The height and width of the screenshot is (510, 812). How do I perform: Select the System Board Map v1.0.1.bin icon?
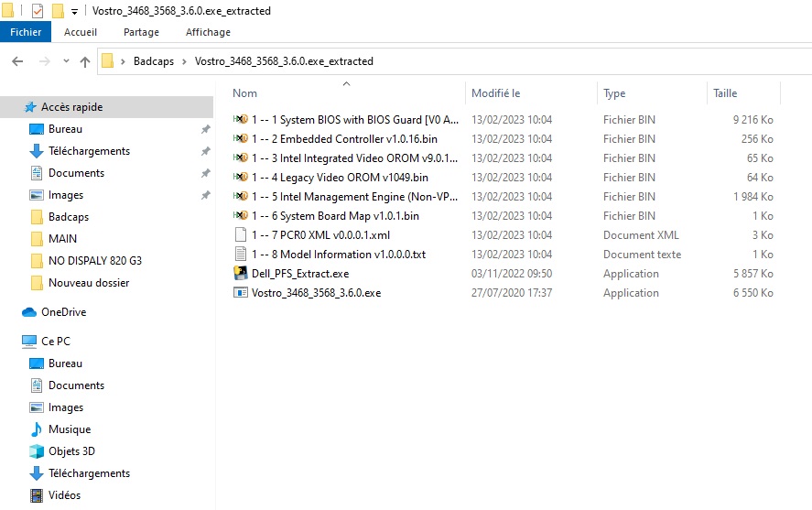pos(240,215)
